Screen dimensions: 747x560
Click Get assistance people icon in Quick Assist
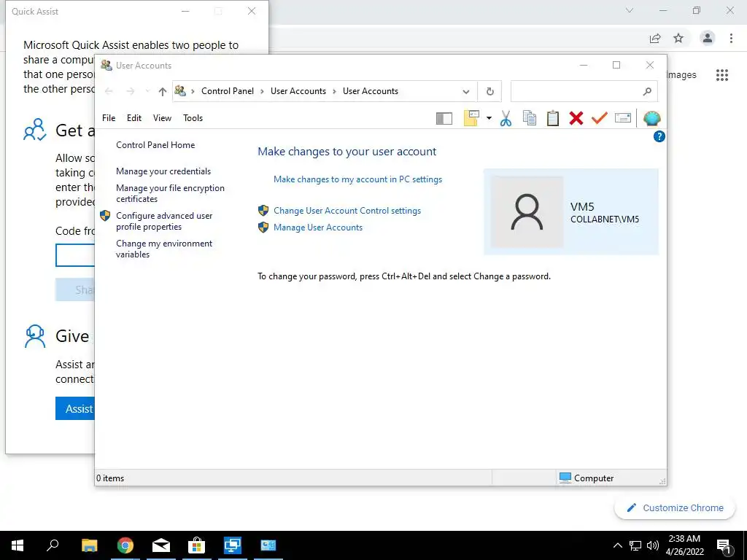[35, 130]
